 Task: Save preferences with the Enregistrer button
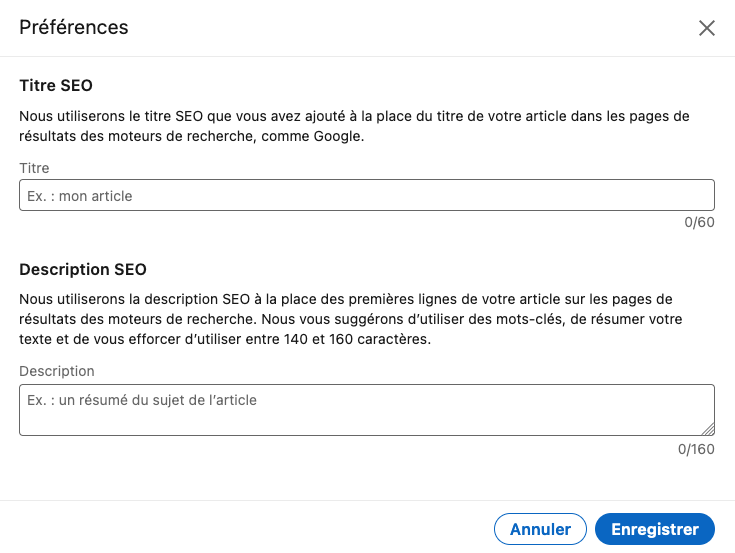pos(654,529)
